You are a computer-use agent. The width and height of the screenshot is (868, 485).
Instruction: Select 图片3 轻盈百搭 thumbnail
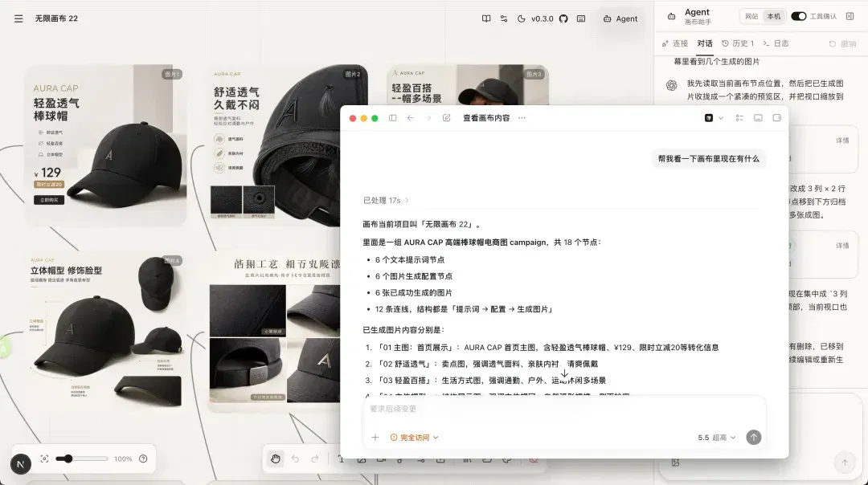[x=468, y=84]
